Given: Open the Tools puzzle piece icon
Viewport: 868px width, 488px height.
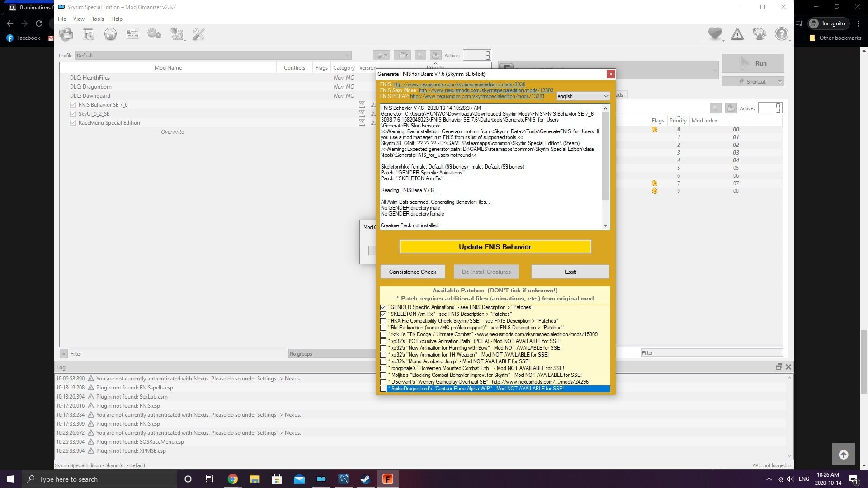Looking at the screenshot, I should tap(177, 34).
